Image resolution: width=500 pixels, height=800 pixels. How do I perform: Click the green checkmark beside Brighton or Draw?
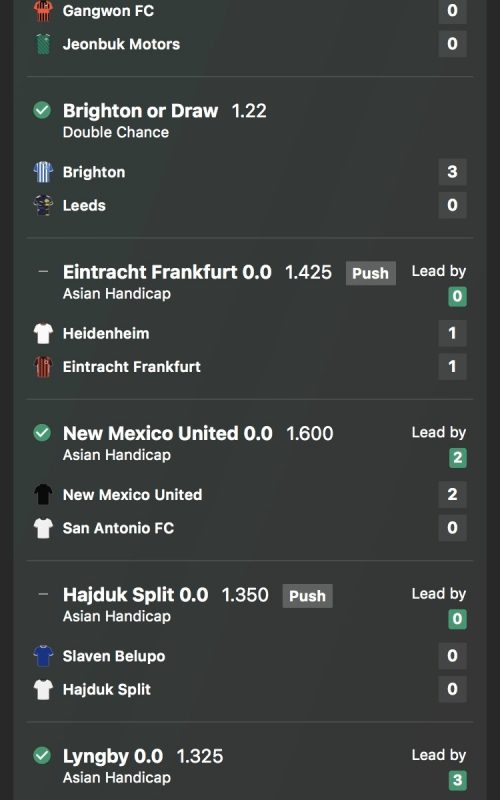point(42,110)
